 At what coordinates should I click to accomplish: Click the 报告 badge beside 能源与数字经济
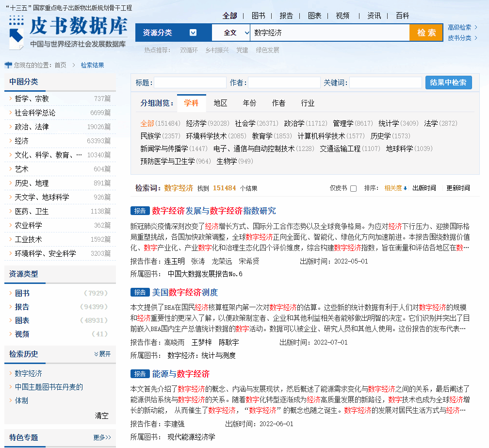140,374
